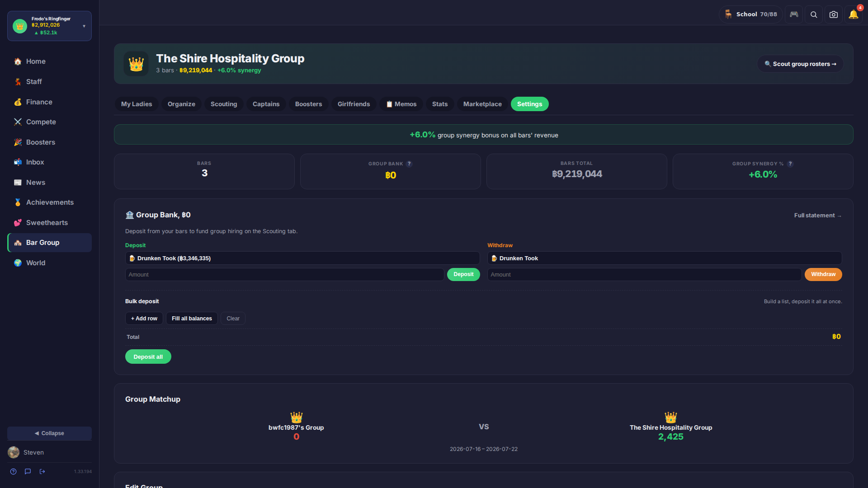Click the chat bubble icon in sidebar footer
Screen dimensions: 868x488
28,471
